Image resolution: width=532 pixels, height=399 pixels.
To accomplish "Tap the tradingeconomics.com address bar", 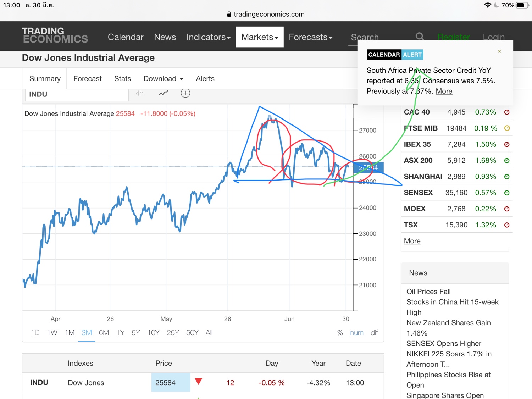I will click(266, 14).
